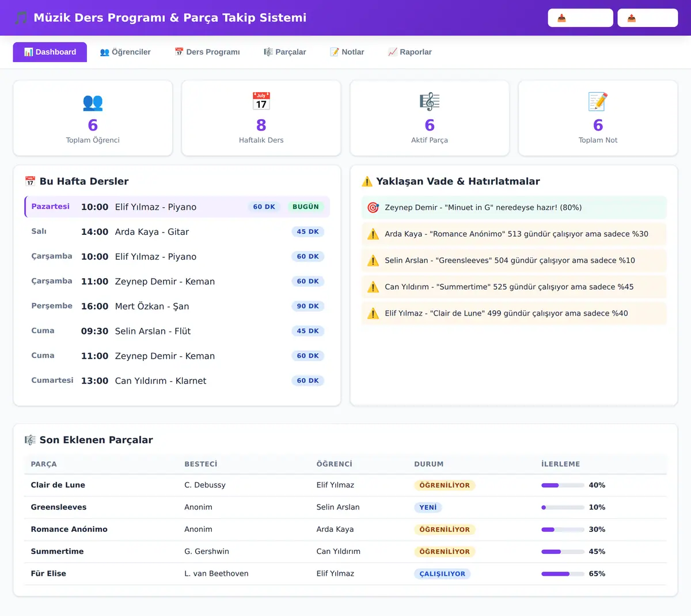This screenshot has width=691, height=616.
Task: Open the Öğrenciler tab
Action: pyautogui.click(x=125, y=52)
